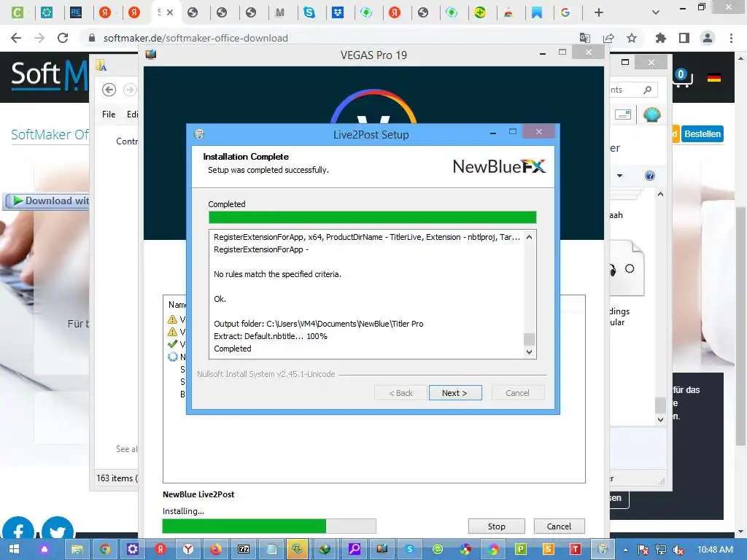Click the German flag language icon
Image resolution: width=747 pixels, height=560 pixels.
713,77
